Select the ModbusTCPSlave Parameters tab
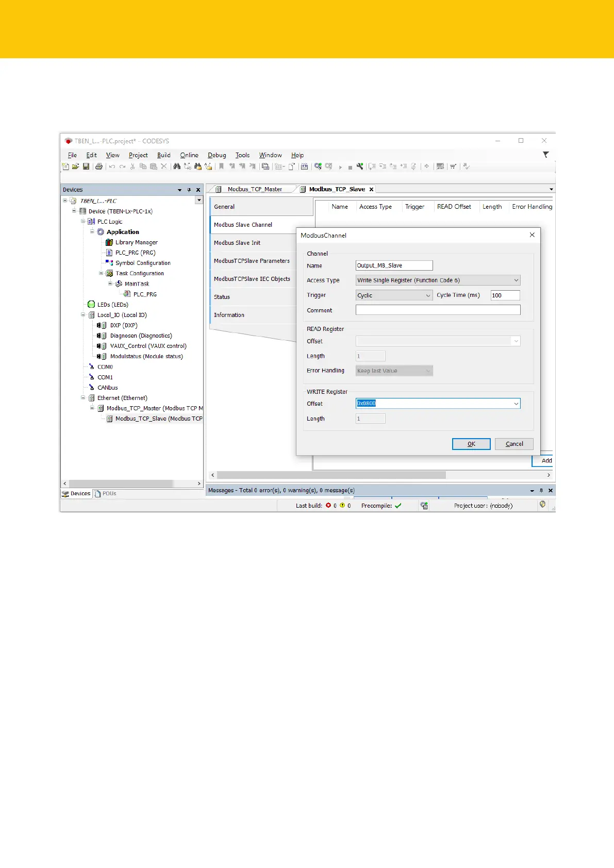614x868 pixels. tap(253, 261)
